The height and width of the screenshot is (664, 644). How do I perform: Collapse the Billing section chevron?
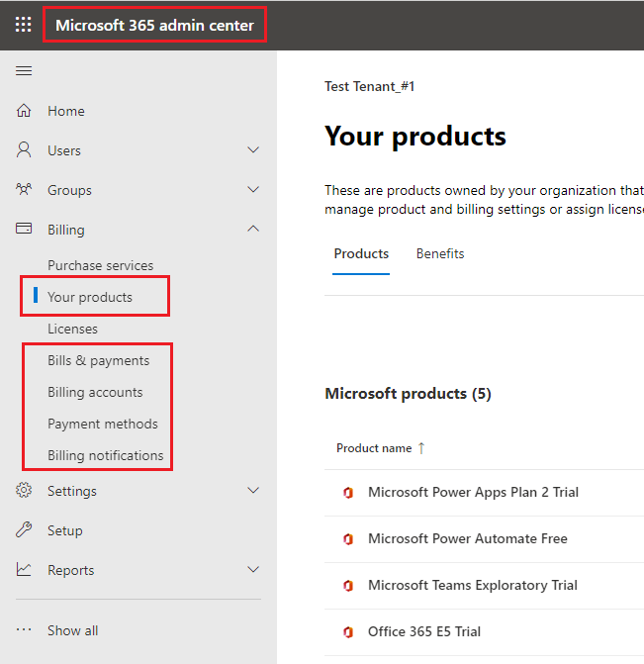point(253,229)
